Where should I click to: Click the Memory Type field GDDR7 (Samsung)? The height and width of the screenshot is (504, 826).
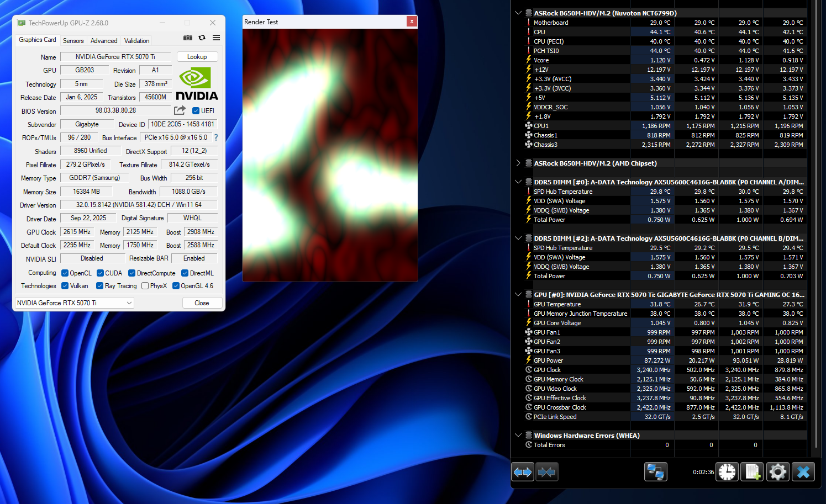click(94, 178)
